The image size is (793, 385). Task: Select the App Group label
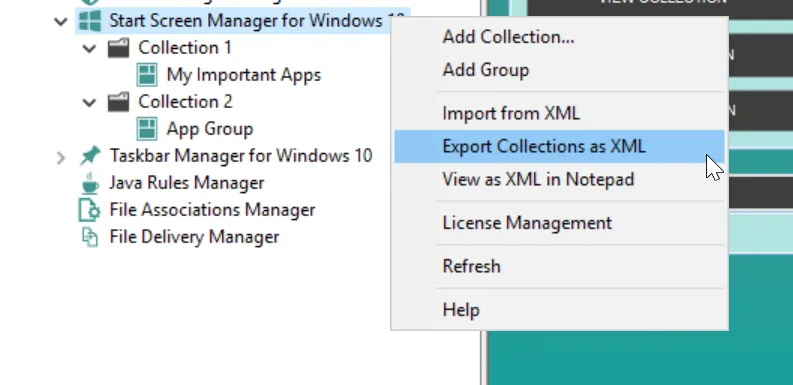pyautogui.click(x=210, y=130)
